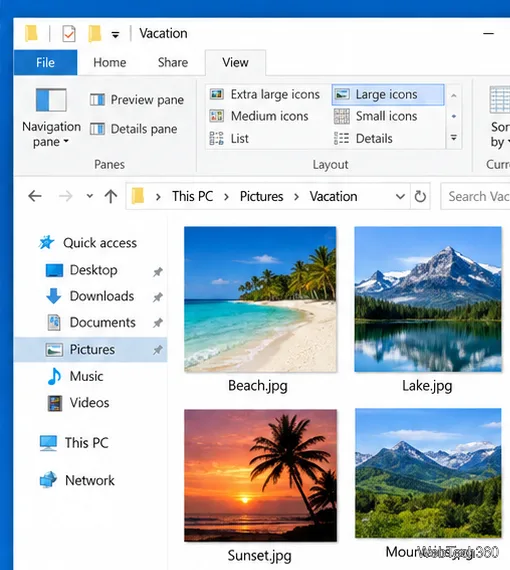Viewport: 510px width, 570px height.
Task: Click the Back navigation arrow
Action: (x=35, y=196)
